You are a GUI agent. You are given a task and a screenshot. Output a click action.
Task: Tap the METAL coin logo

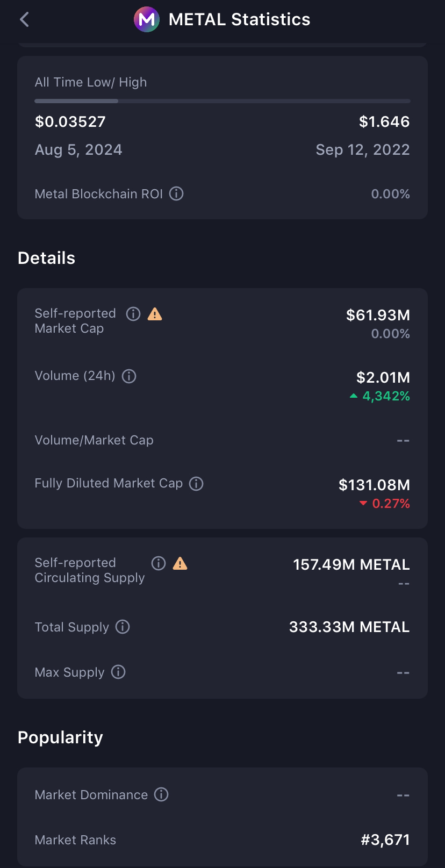146,20
